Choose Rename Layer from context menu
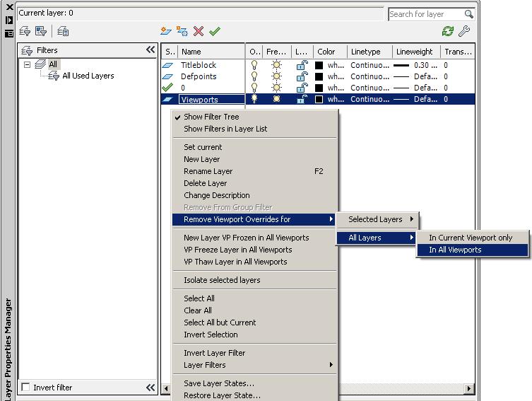532x401 pixels. coord(254,171)
